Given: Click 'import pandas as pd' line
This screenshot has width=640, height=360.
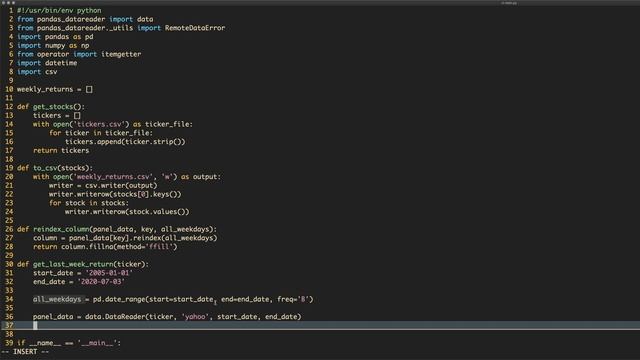Looking at the screenshot, I should point(55,37).
